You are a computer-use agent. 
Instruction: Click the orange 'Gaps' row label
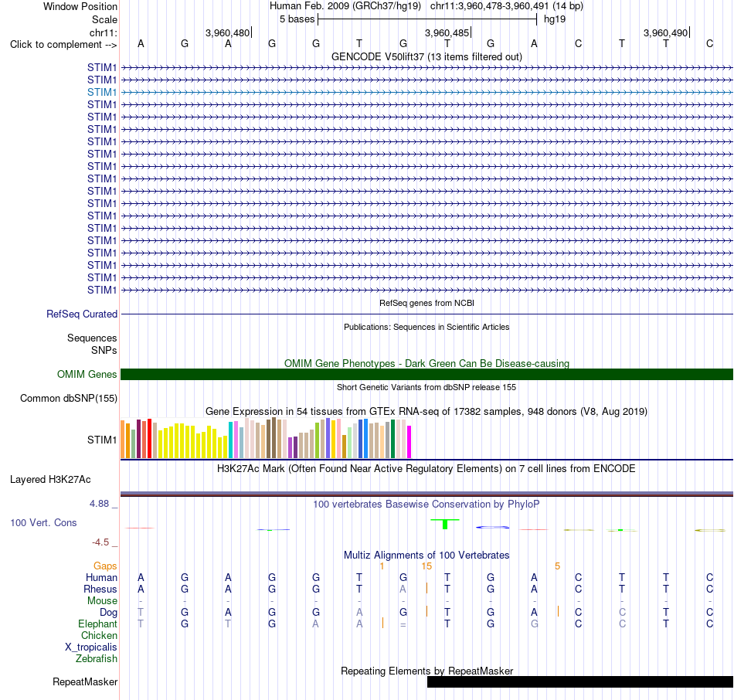click(x=105, y=566)
